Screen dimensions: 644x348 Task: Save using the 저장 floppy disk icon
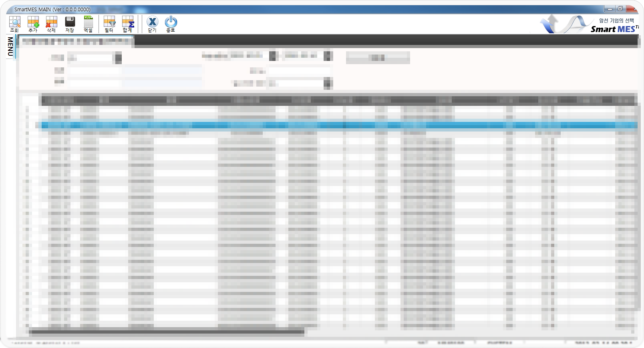70,24
